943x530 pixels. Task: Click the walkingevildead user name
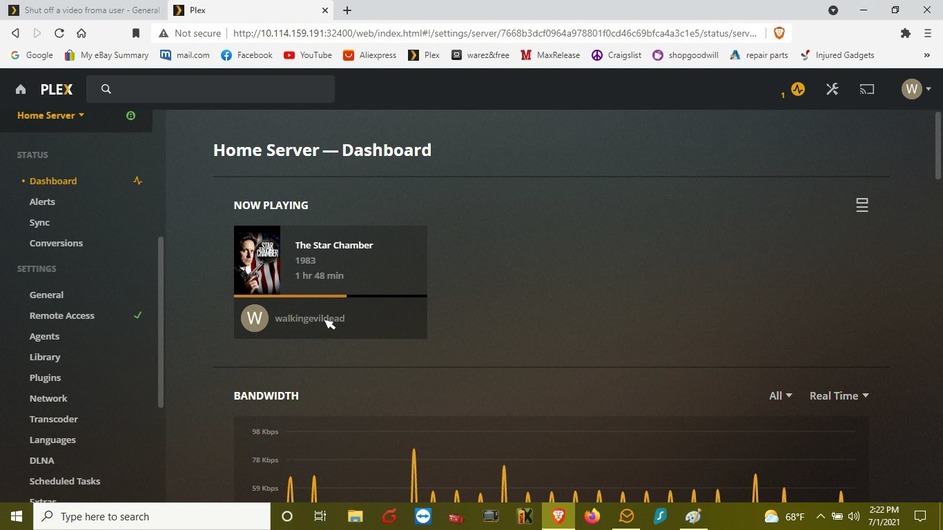tap(310, 318)
